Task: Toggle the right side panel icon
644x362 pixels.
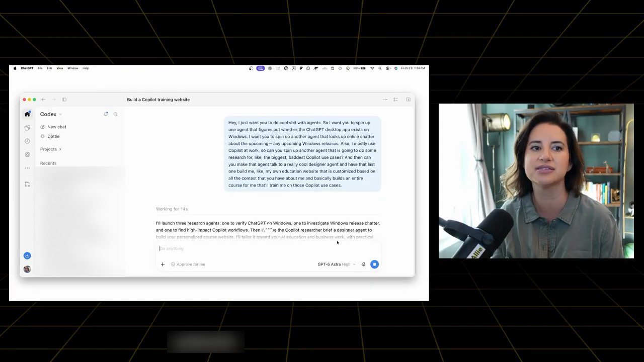Action: tap(408, 100)
